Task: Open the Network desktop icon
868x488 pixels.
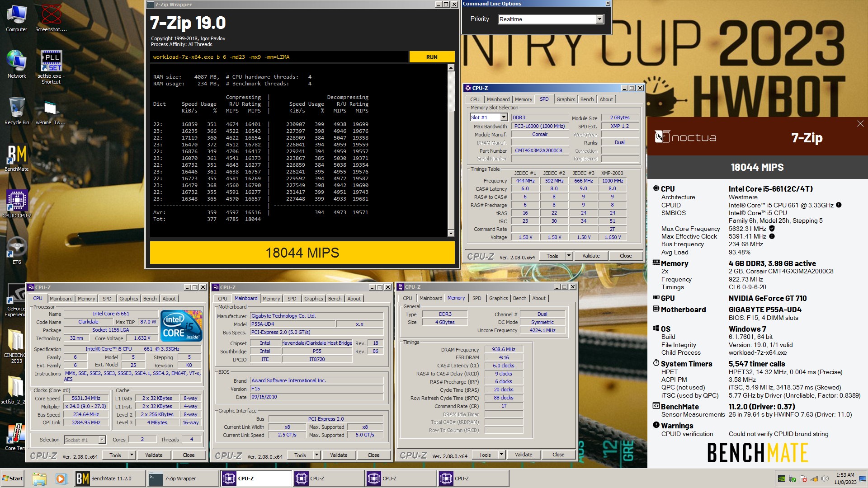Action: pyautogui.click(x=16, y=65)
